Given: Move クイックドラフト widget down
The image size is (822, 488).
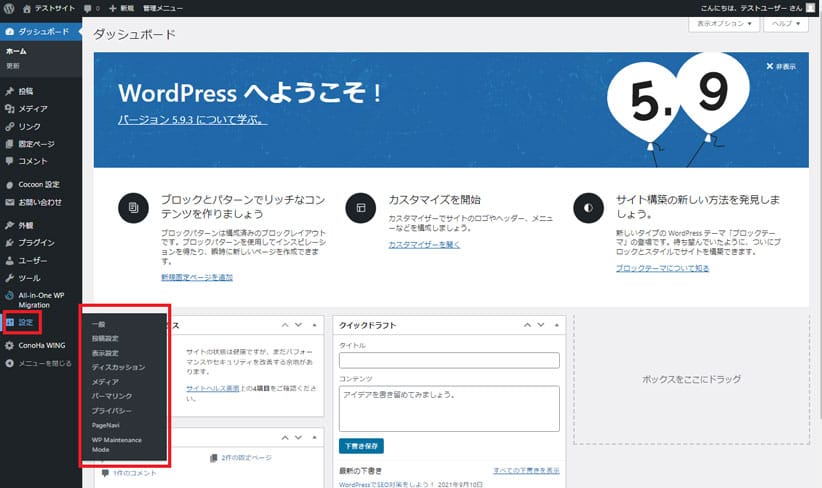Looking at the screenshot, I should pyautogui.click(x=541, y=325).
